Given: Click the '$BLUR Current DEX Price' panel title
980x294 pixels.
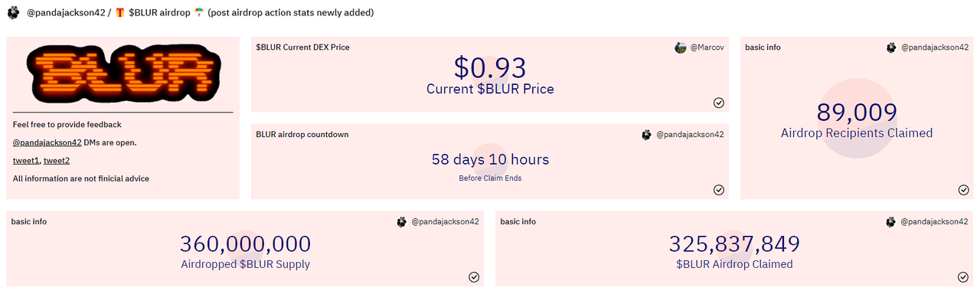Looking at the screenshot, I should pyautogui.click(x=302, y=47).
